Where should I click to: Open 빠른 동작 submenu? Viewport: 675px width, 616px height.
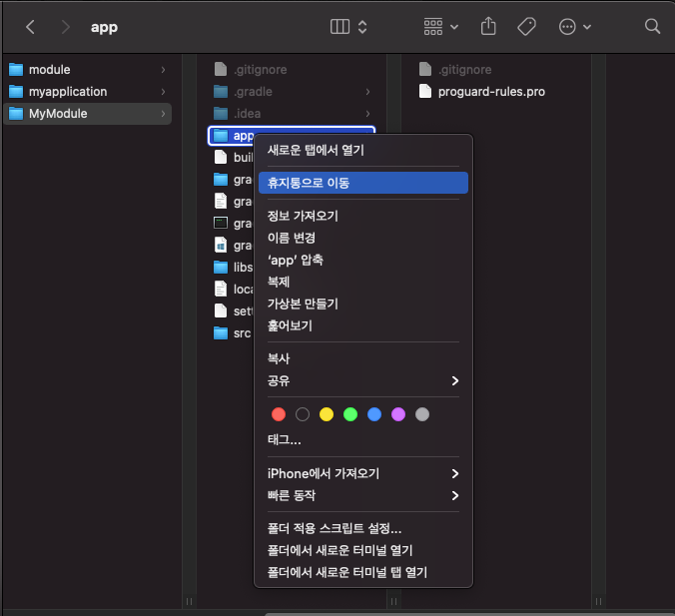tap(363, 495)
